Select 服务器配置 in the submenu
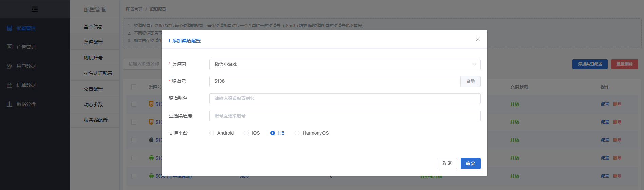This screenshot has width=644, height=190. click(x=96, y=120)
